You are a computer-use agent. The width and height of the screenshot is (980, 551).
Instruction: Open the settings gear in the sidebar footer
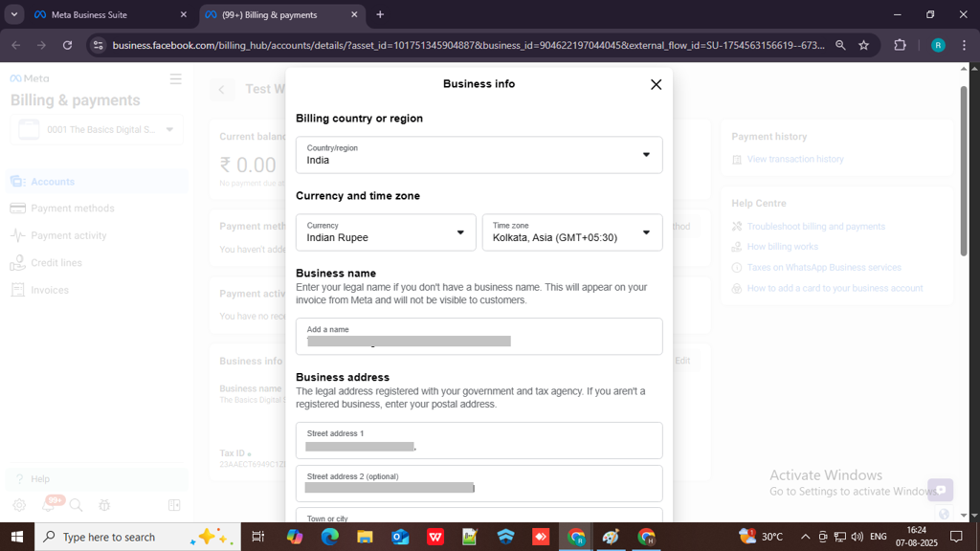(x=19, y=505)
